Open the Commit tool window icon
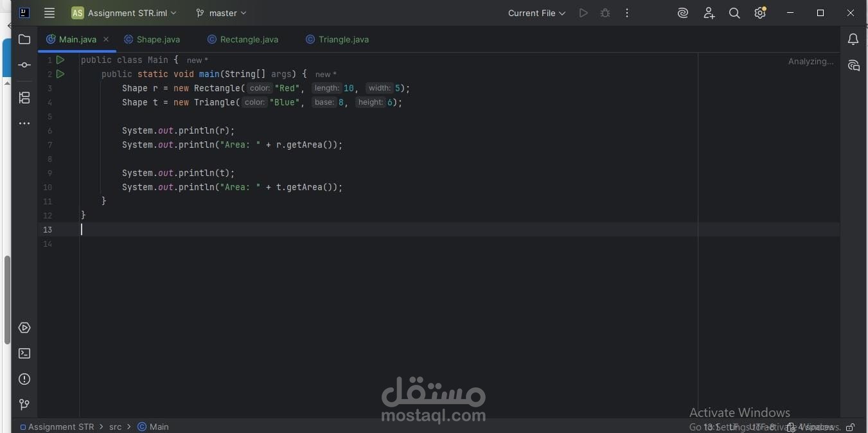Screen dimensions: 868x433 point(24,64)
